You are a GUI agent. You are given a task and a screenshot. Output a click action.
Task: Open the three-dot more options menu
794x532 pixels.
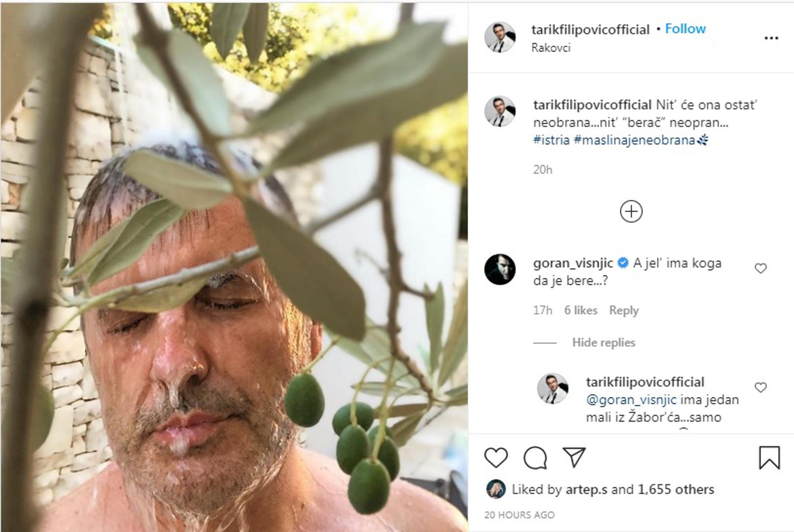tap(771, 38)
